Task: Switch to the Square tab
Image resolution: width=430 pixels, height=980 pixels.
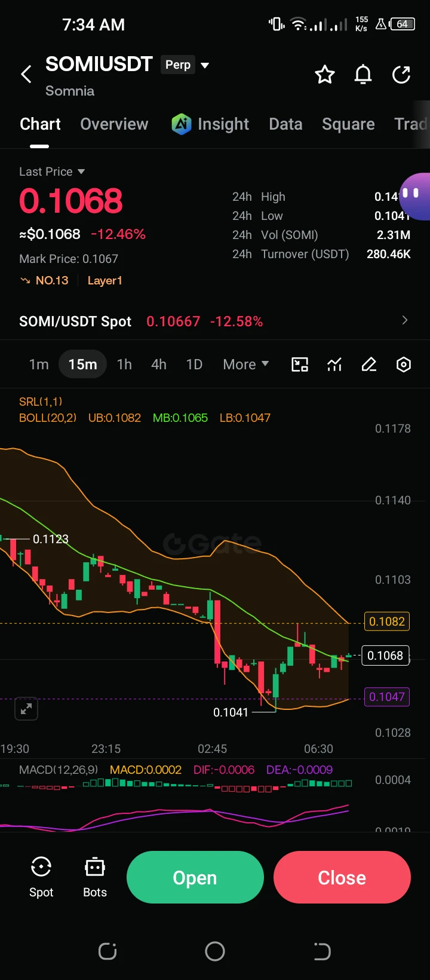Action: (x=348, y=124)
